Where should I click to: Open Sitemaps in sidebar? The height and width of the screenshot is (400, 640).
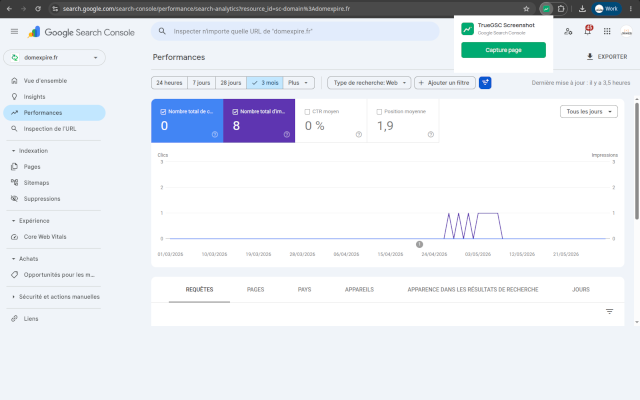[x=54, y=182]
